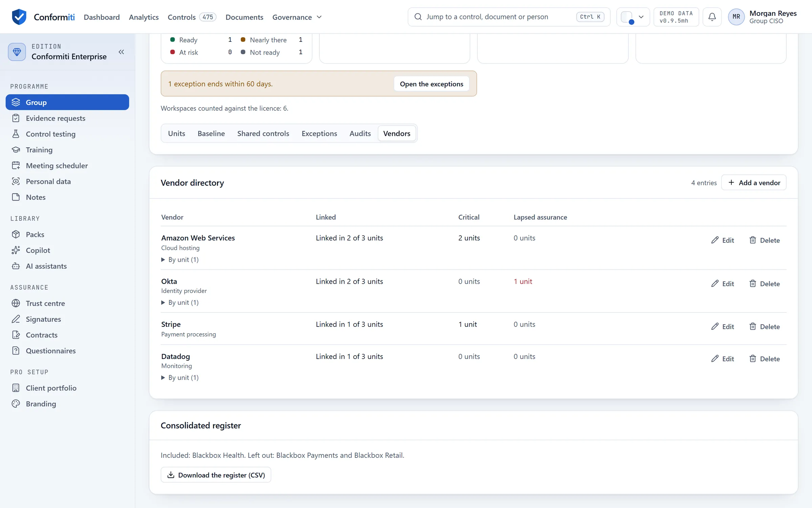Open Meeting scheduler in sidebar
The height and width of the screenshot is (508, 812).
(67, 166)
